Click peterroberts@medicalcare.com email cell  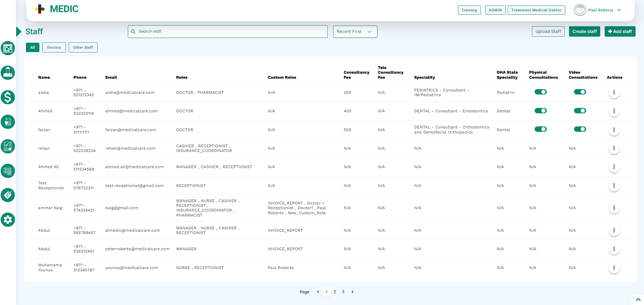(137, 249)
